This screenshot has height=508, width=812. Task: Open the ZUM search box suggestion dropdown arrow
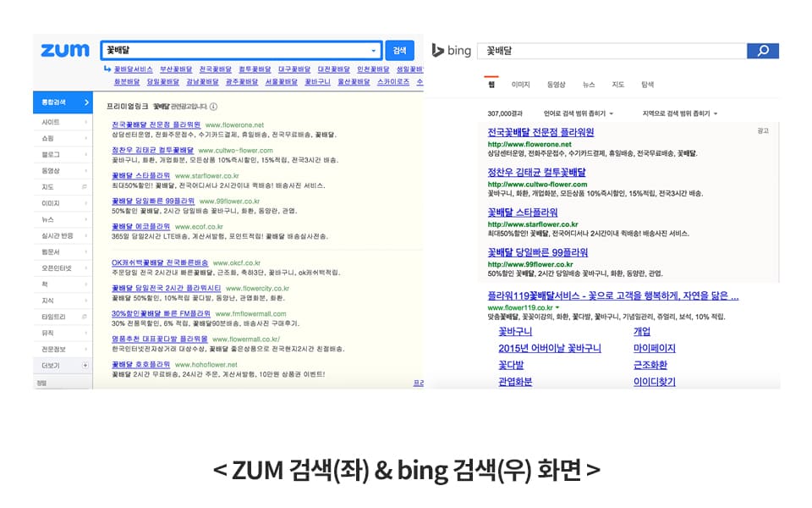(x=374, y=51)
